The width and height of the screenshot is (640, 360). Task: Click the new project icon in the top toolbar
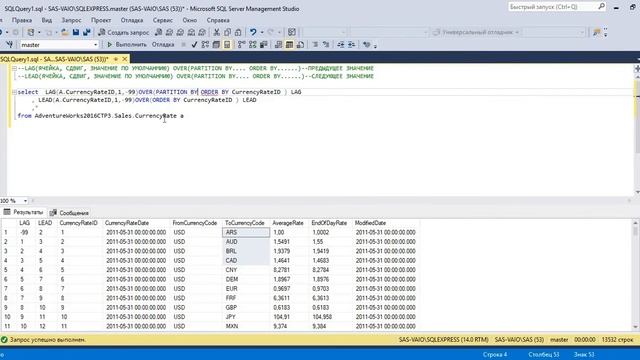point(31,32)
